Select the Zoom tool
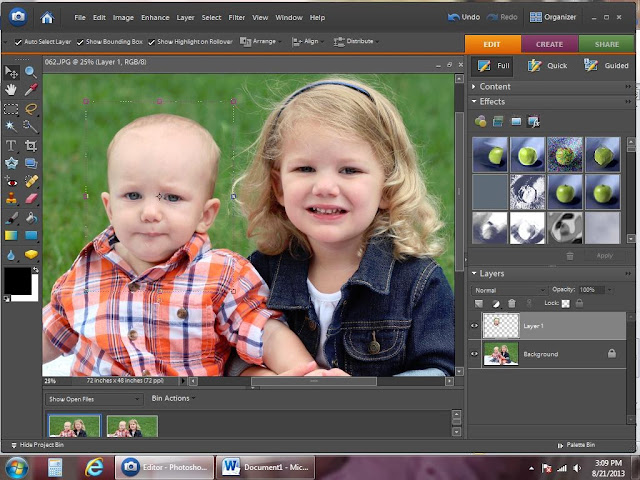Screen dimensions: 640x480 31,72
